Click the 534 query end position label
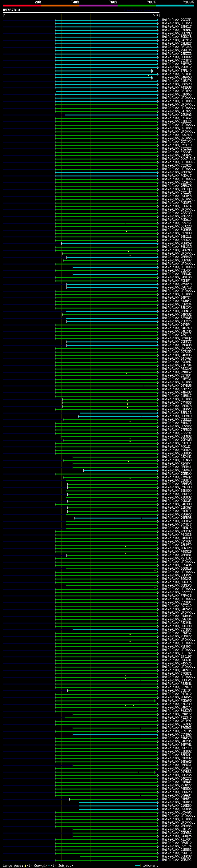 (155, 15)
